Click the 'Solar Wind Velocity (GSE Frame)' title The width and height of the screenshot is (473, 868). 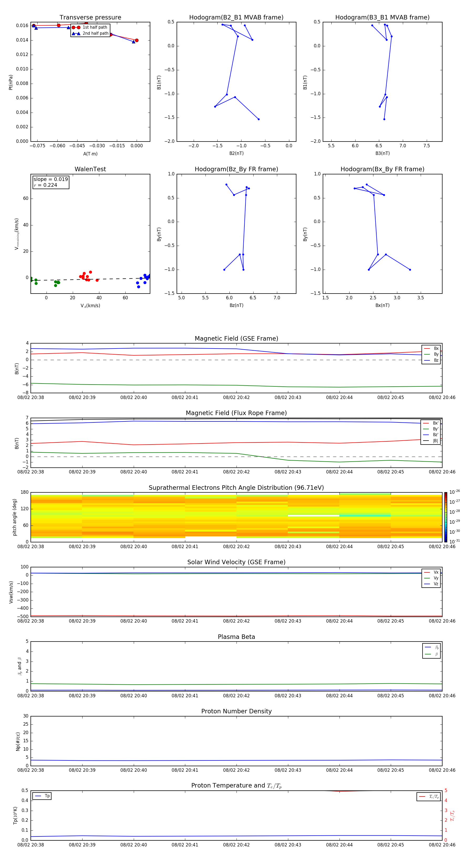pos(236,562)
